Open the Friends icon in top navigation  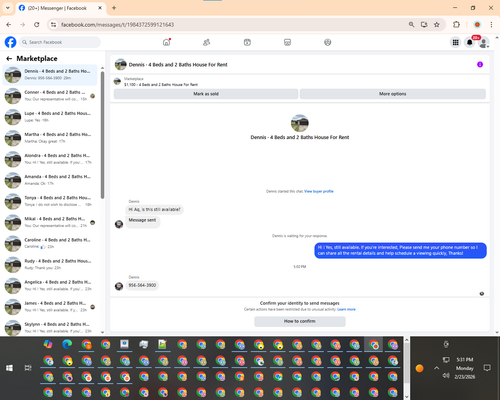pos(207,42)
